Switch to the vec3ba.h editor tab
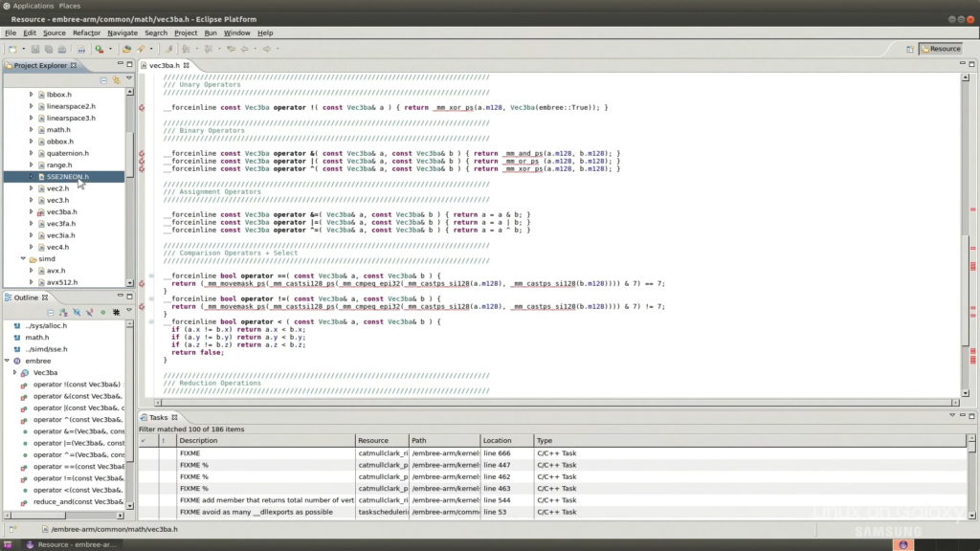This screenshot has height=551, width=980. 164,65
